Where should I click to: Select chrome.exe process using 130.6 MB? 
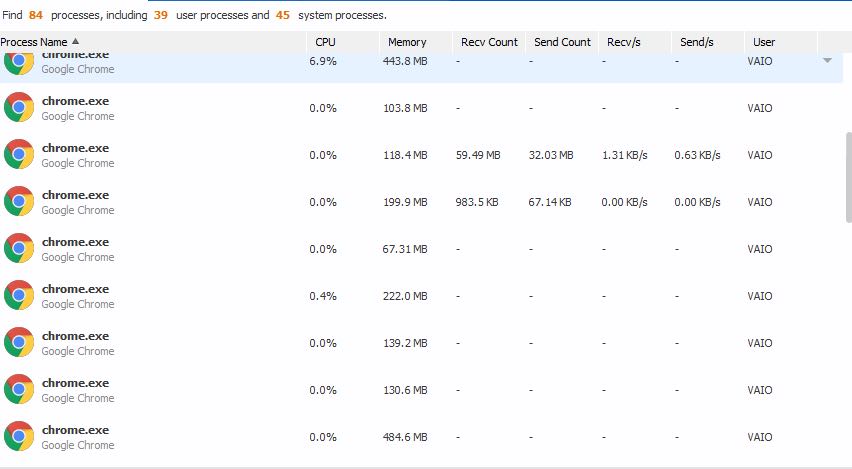421,390
